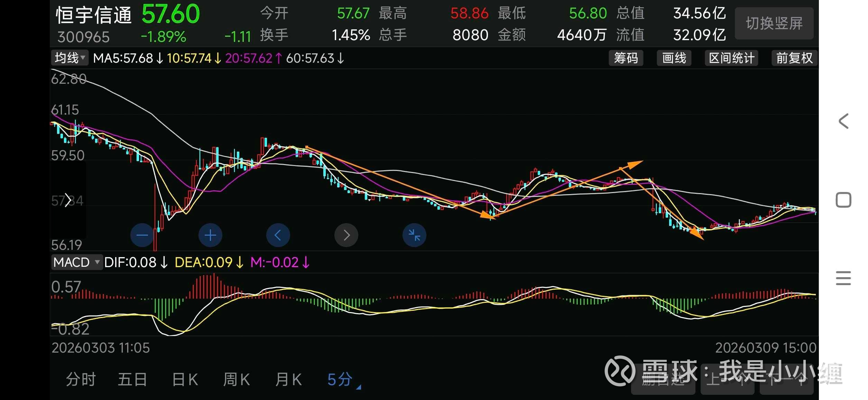This screenshot has height=400, width=868.
Task: Switch to the 分时 tab
Action: [81, 380]
